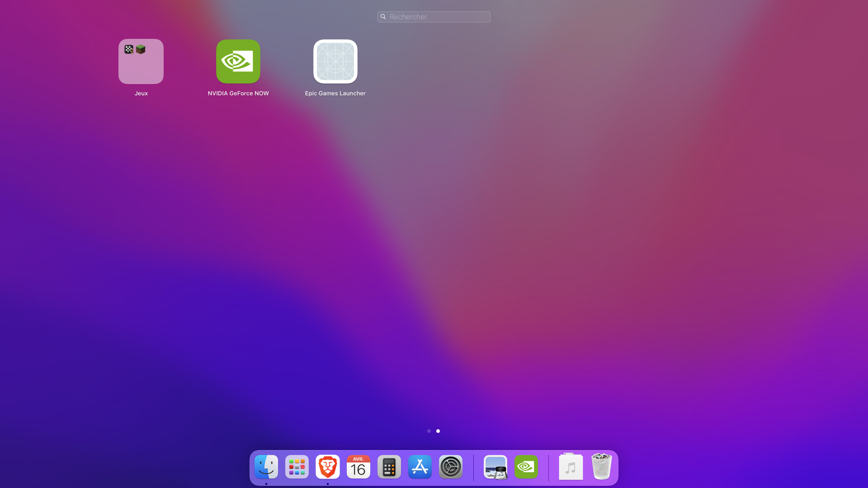Open the Jeux folder
This screenshot has height=488, width=868.
click(141, 61)
